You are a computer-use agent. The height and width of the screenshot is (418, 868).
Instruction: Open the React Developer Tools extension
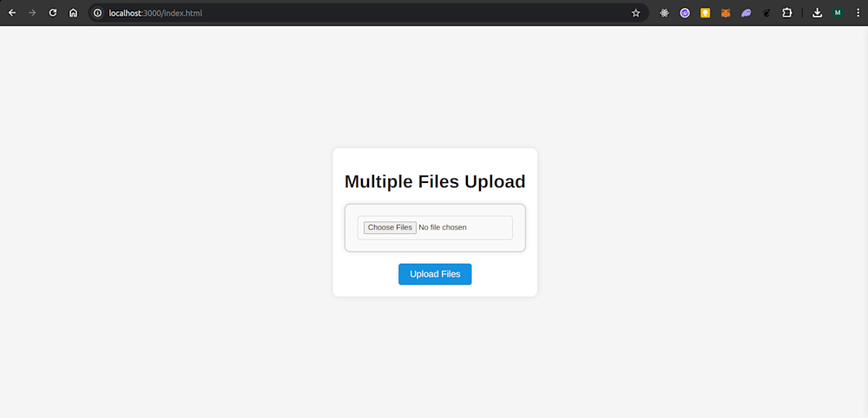click(x=665, y=13)
